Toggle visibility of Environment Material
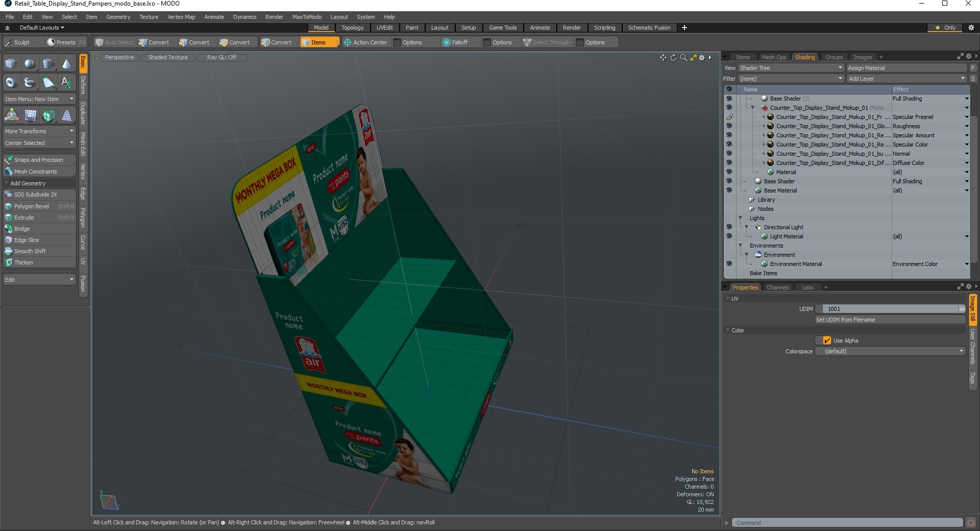 click(x=729, y=264)
